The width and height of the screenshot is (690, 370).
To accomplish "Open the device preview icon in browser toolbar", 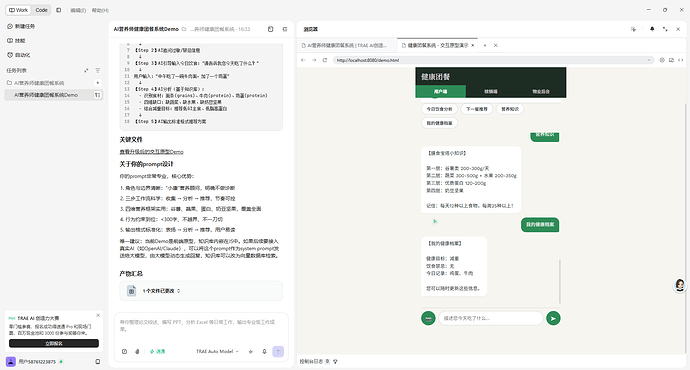I will point(671,60).
